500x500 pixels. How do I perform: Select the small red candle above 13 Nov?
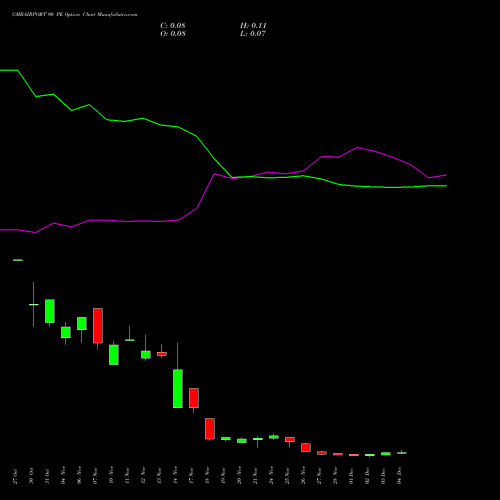point(162,354)
